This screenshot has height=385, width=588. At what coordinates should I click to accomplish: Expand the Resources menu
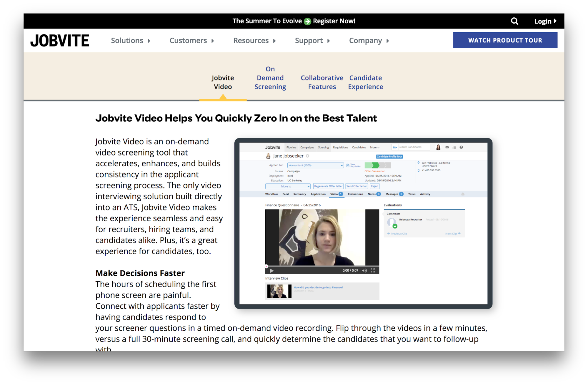[x=254, y=41]
